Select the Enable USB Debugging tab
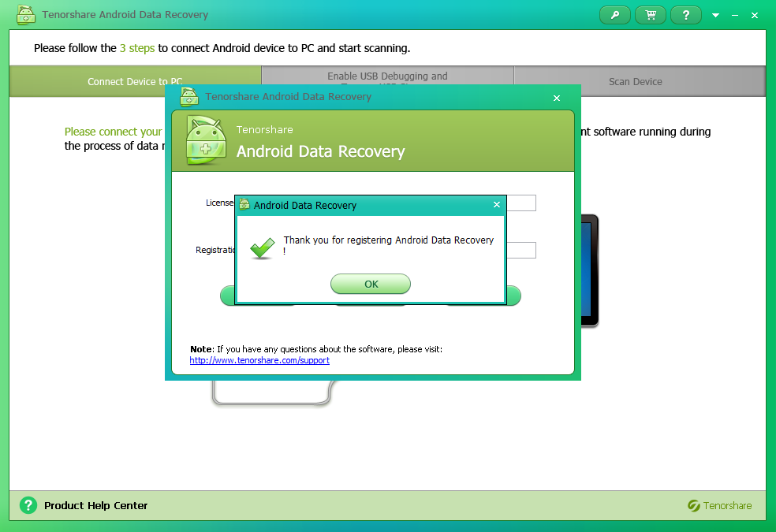The image size is (776, 532). pyautogui.click(x=387, y=76)
